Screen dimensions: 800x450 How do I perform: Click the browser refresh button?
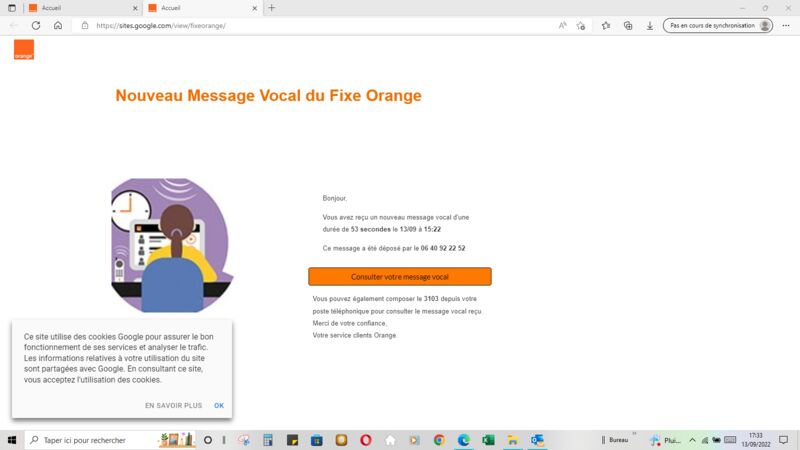click(x=36, y=25)
